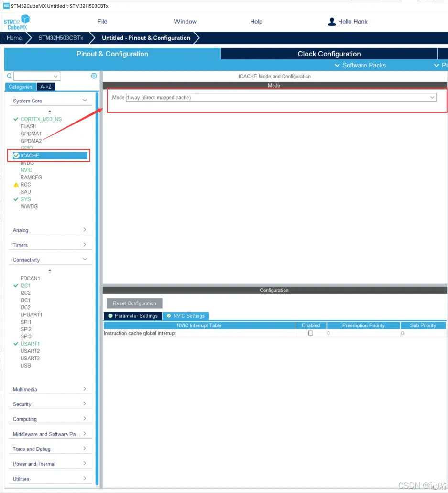Click the NVIC Interrupt Table column header

point(199,325)
